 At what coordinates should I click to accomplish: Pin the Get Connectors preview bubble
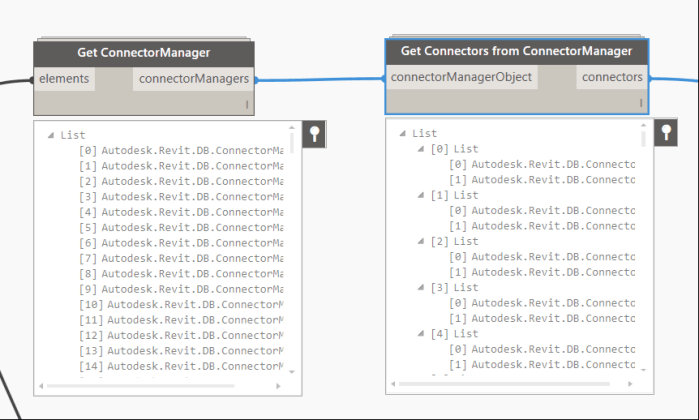667,133
